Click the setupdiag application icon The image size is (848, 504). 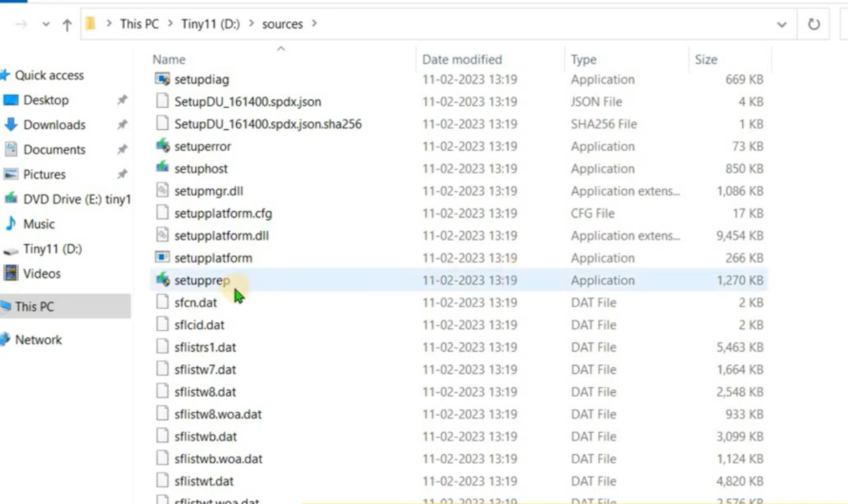point(162,79)
